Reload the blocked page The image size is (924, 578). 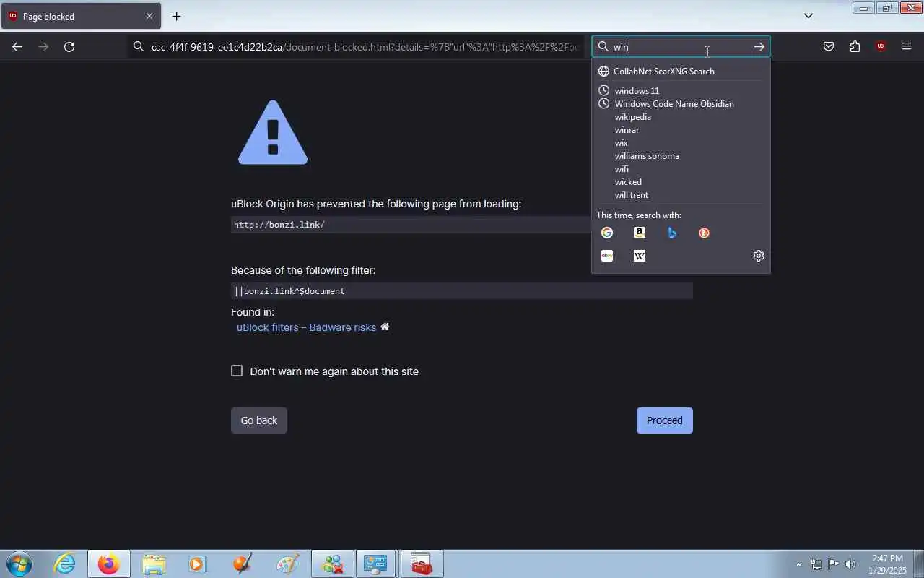tap(69, 46)
